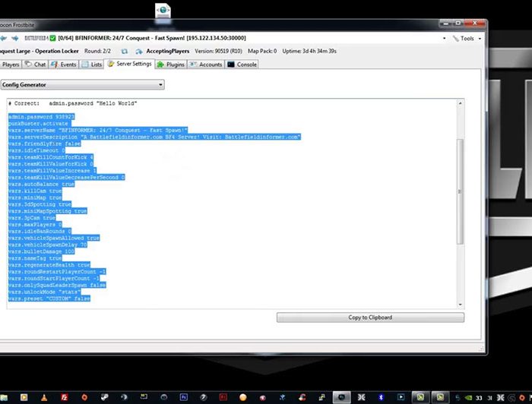Click the vars.vehicleSpawnDelay line

click(47, 245)
